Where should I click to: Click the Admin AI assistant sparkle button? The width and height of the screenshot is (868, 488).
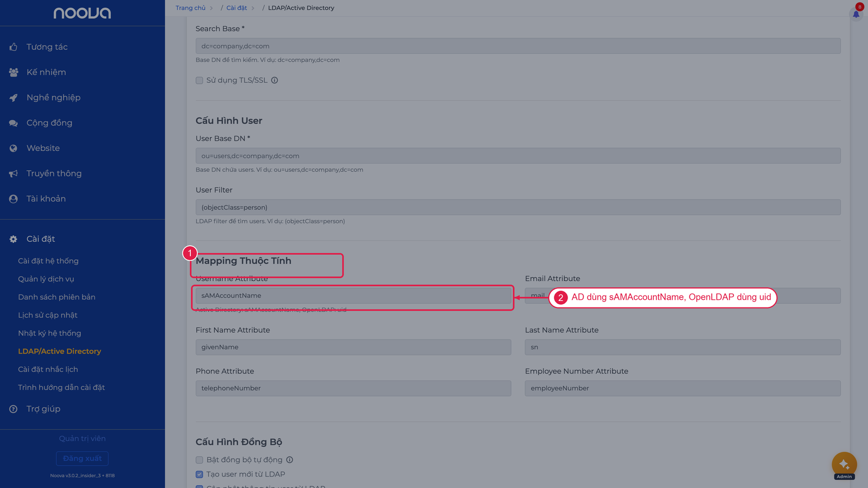click(x=844, y=464)
